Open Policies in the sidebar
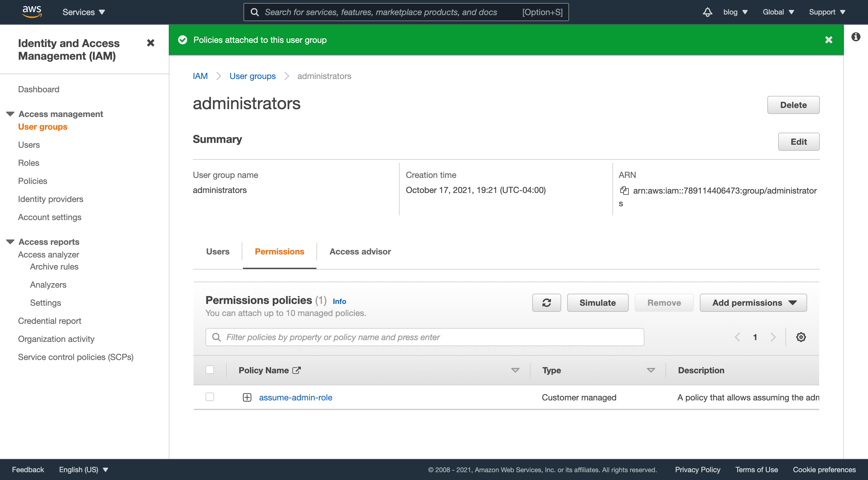868x480 pixels. 33,181
